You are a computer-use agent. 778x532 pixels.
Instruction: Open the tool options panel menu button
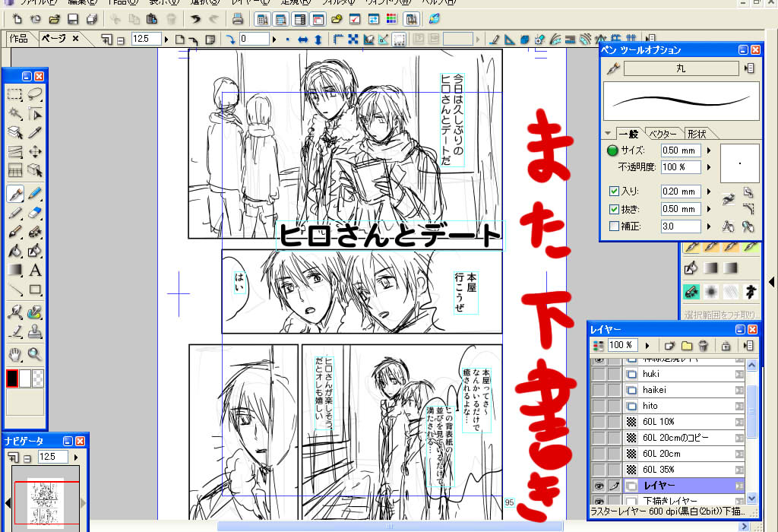749,68
